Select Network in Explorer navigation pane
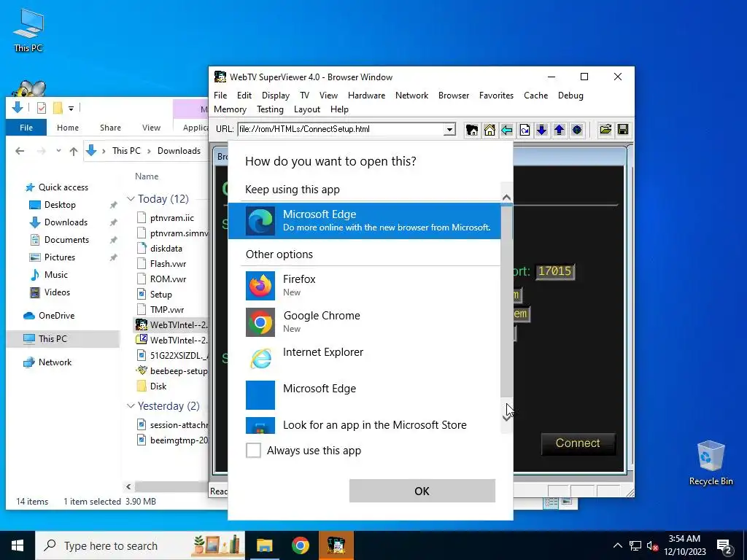The image size is (747, 560). pyautogui.click(x=55, y=362)
